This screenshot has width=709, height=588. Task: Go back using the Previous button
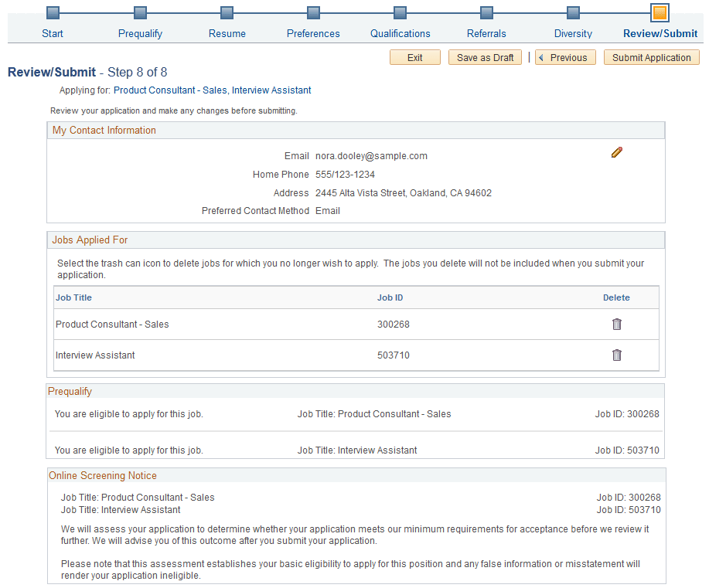(565, 56)
